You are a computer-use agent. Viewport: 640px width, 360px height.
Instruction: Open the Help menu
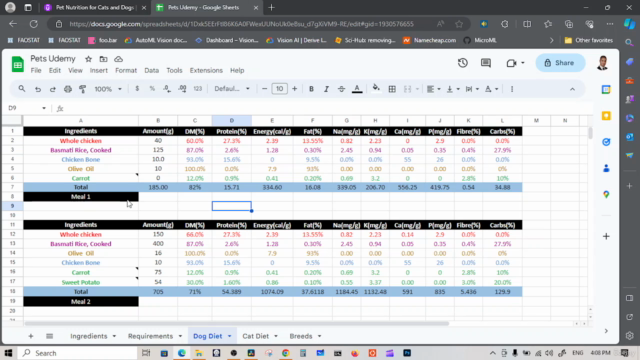pyautogui.click(x=237, y=70)
